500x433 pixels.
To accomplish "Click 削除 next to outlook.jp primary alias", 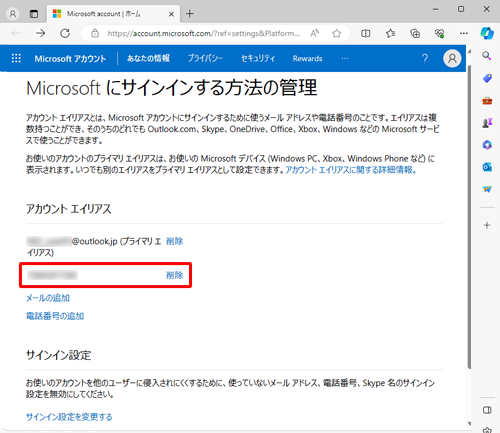I will [175, 241].
